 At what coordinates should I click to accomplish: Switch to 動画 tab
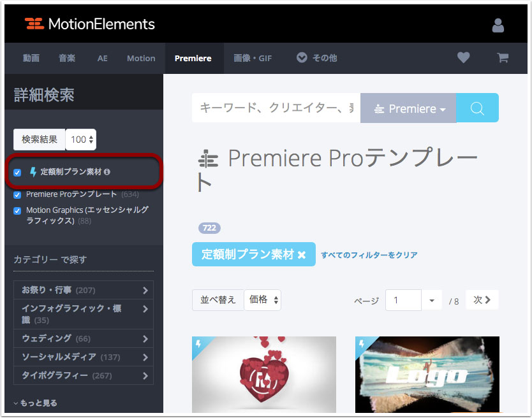click(31, 59)
